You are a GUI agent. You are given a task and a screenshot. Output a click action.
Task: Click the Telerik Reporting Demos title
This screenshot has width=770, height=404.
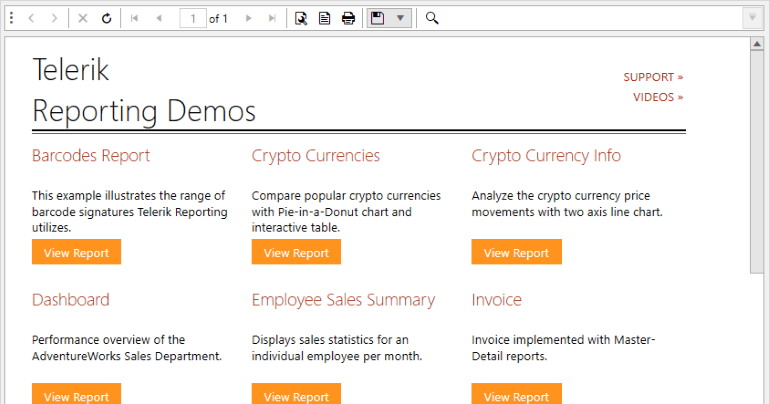(x=144, y=90)
